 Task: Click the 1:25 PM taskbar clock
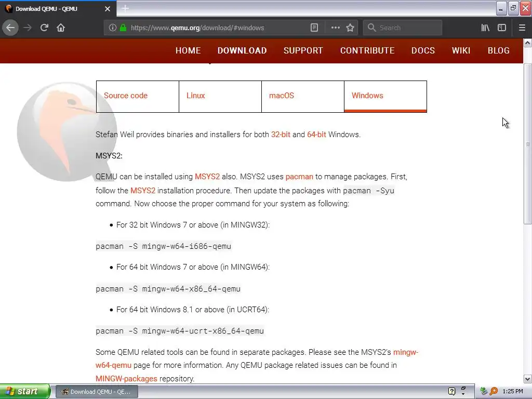tap(513, 392)
